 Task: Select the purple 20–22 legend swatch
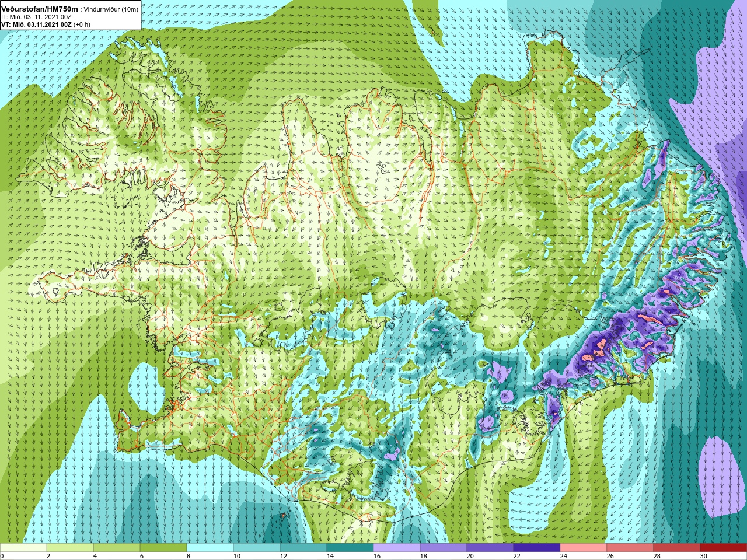490,548
